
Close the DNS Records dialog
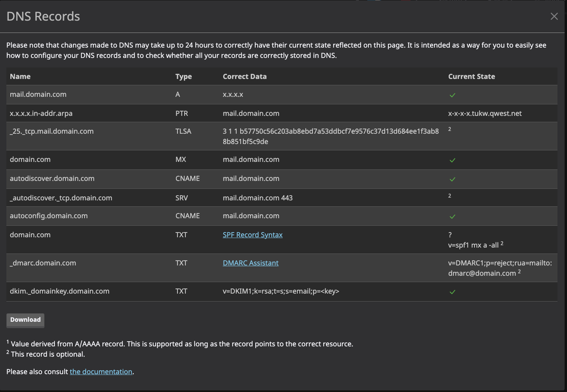click(x=554, y=16)
